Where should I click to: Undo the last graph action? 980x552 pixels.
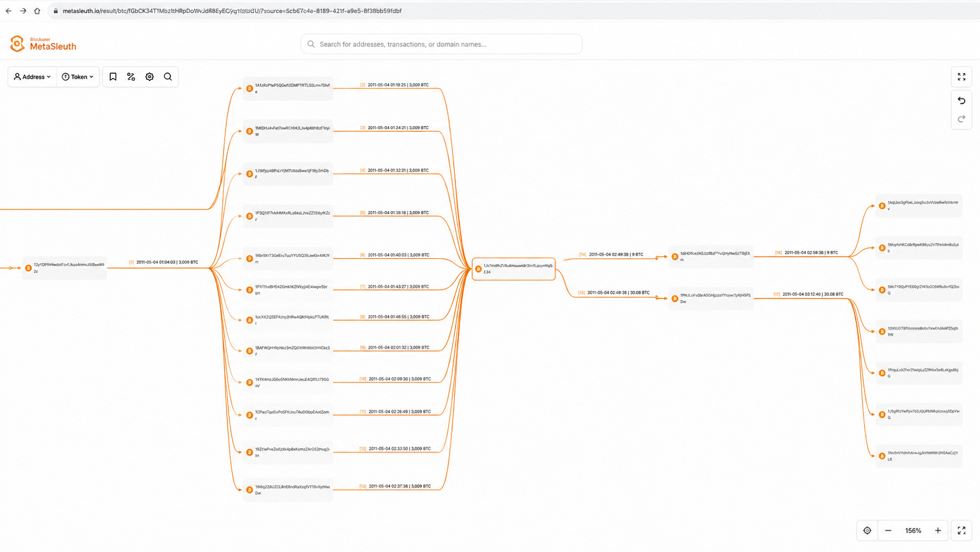point(961,101)
